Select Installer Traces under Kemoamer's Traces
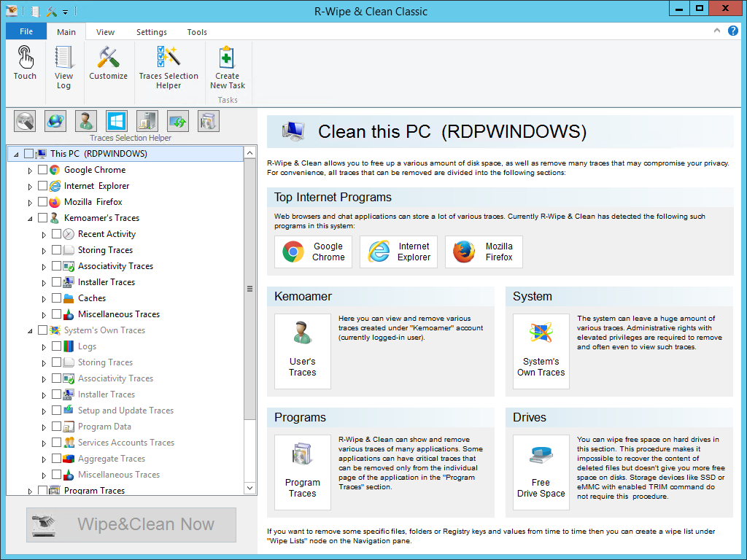Screen dimensions: 747x560 [x=107, y=282]
